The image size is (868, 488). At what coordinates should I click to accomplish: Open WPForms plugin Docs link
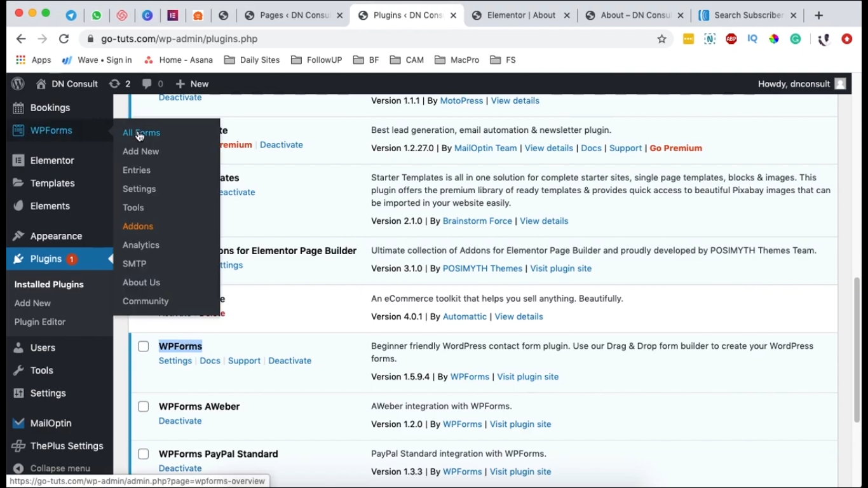pos(210,361)
